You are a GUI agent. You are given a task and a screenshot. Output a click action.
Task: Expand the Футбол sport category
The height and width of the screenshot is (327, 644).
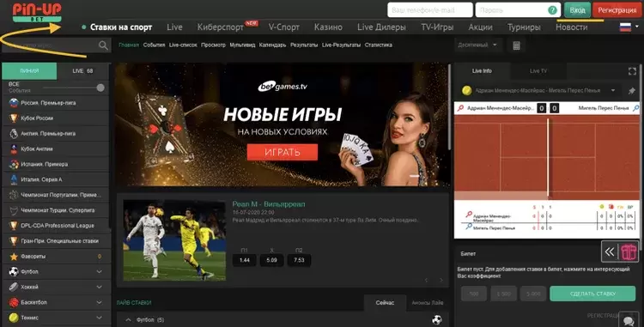(x=99, y=271)
